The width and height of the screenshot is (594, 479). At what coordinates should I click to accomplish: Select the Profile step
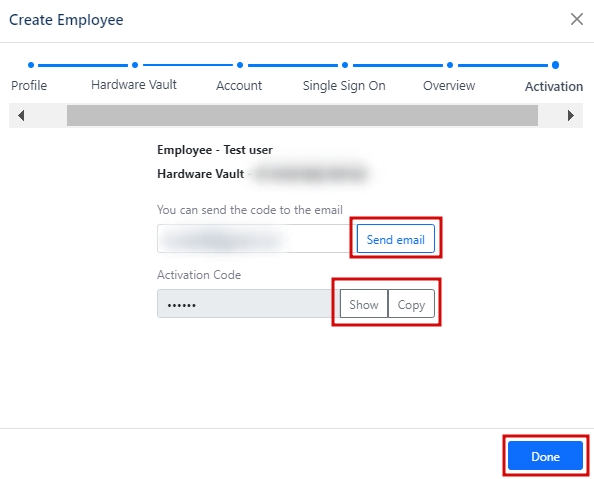pyautogui.click(x=29, y=86)
